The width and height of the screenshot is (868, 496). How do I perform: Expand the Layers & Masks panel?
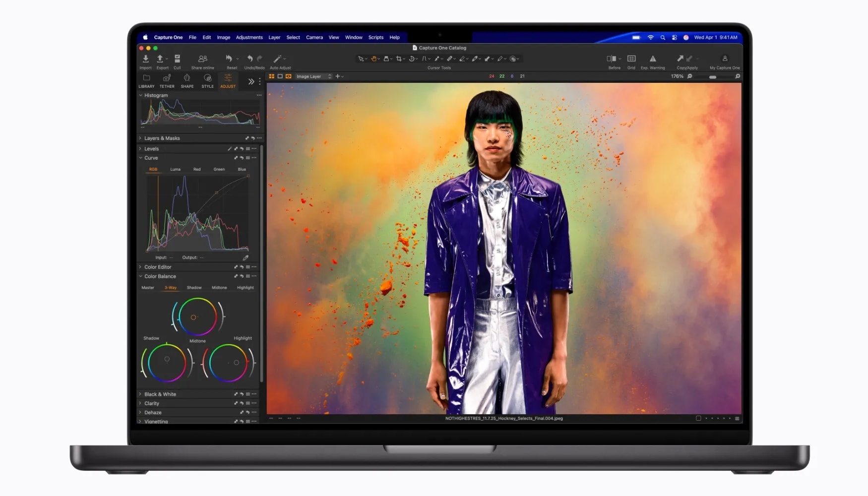coord(140,138)
